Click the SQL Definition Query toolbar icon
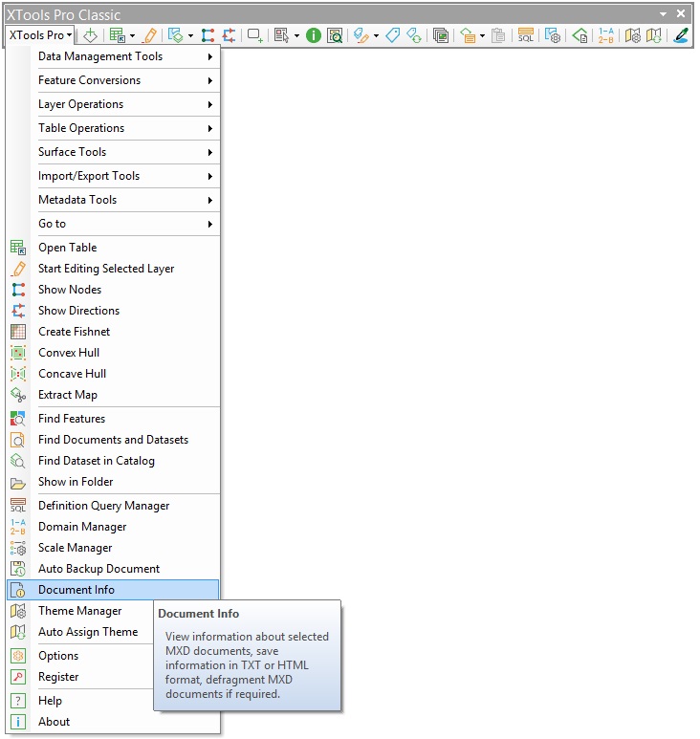Viewport: 700px width, 739px height. [525, 35]
